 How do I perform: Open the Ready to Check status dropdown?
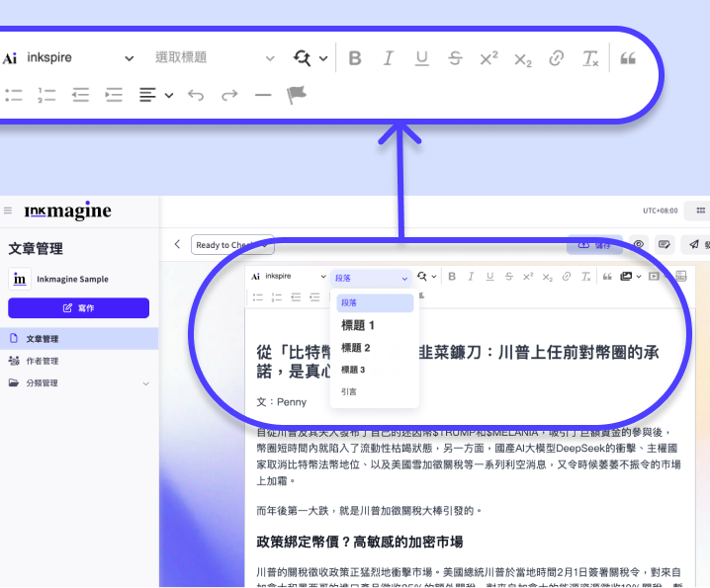tap(232, 245)
